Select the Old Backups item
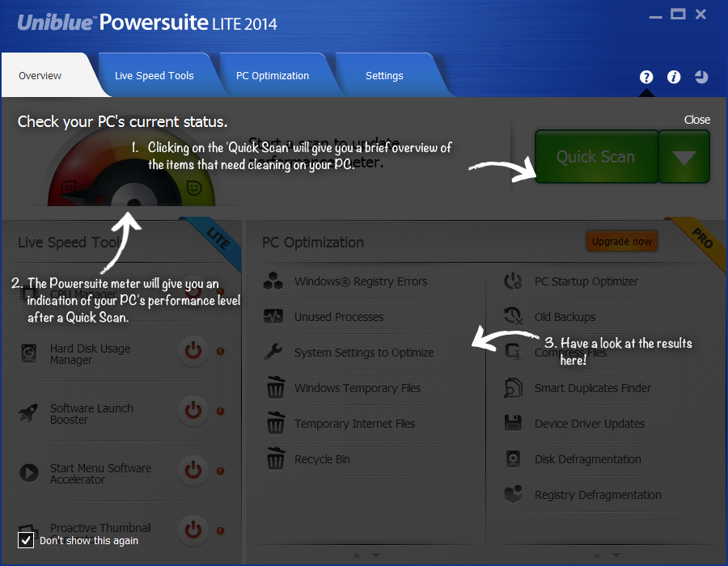 pos(565,317)
